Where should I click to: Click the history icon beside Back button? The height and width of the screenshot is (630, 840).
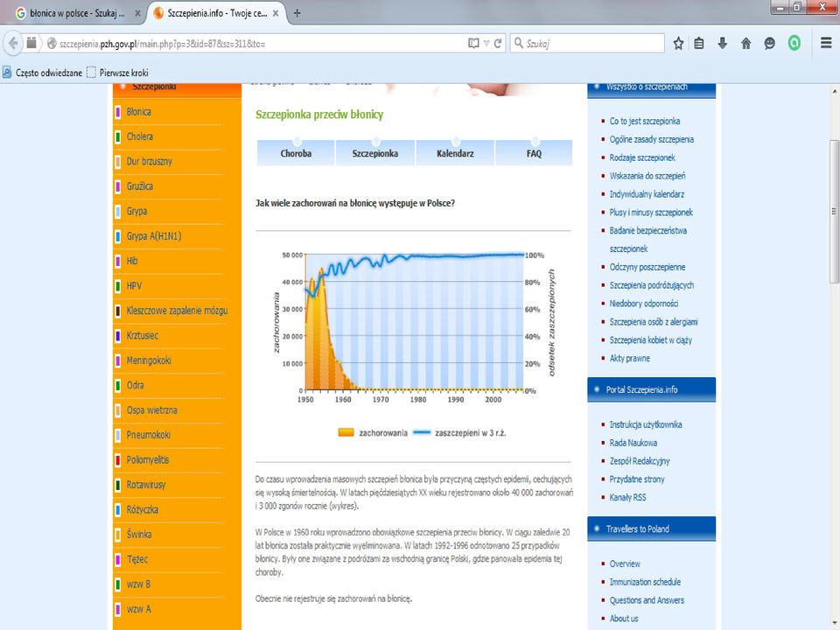pyautogui.click(x=31, y=43)
